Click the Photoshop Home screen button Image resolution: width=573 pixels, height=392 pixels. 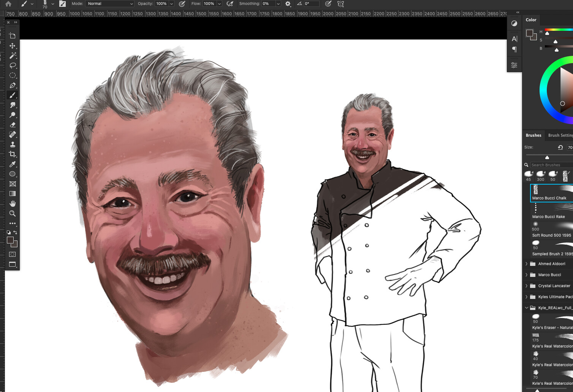coord(8,4)
